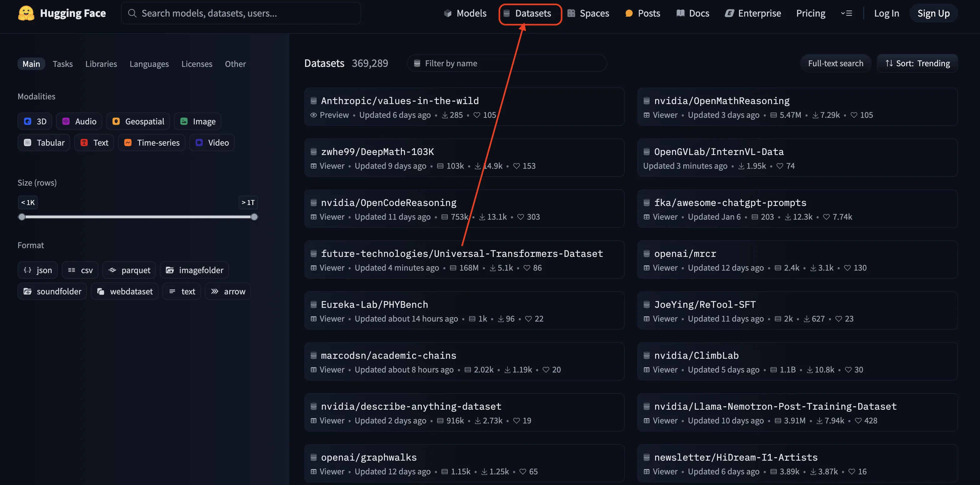
Task: Choose the Audio modality filter
Action: (79, 121)
